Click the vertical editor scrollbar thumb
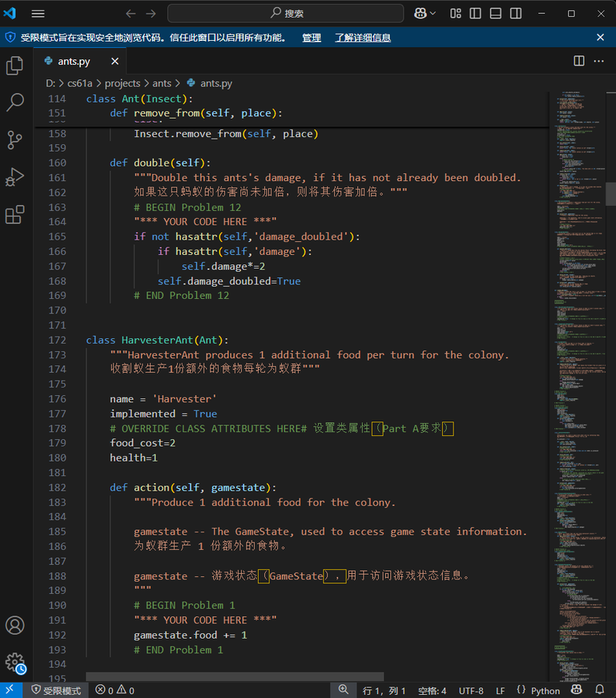The image size is (616, 698). (611, 193)
